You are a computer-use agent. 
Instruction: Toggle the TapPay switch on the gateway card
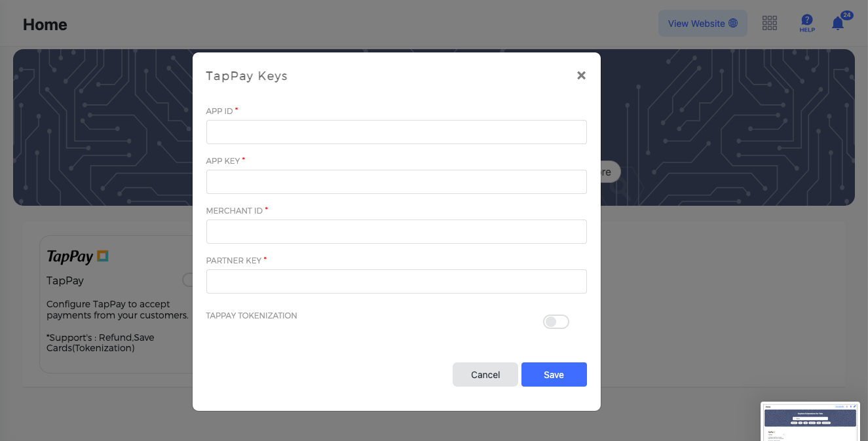[188, 280]
